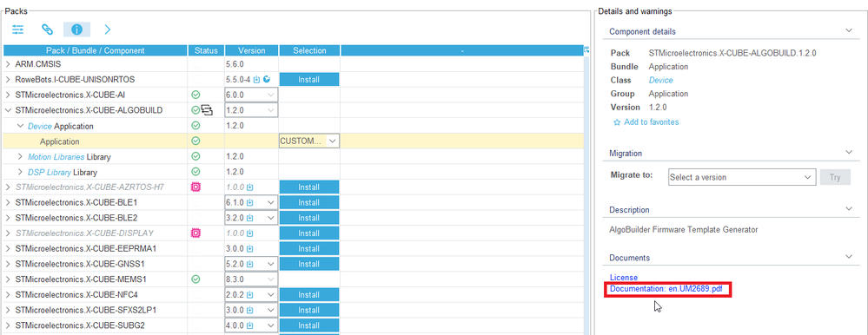Collapse the Migration section
This screenshot has width=868, height=335.
tap(849, 152)
